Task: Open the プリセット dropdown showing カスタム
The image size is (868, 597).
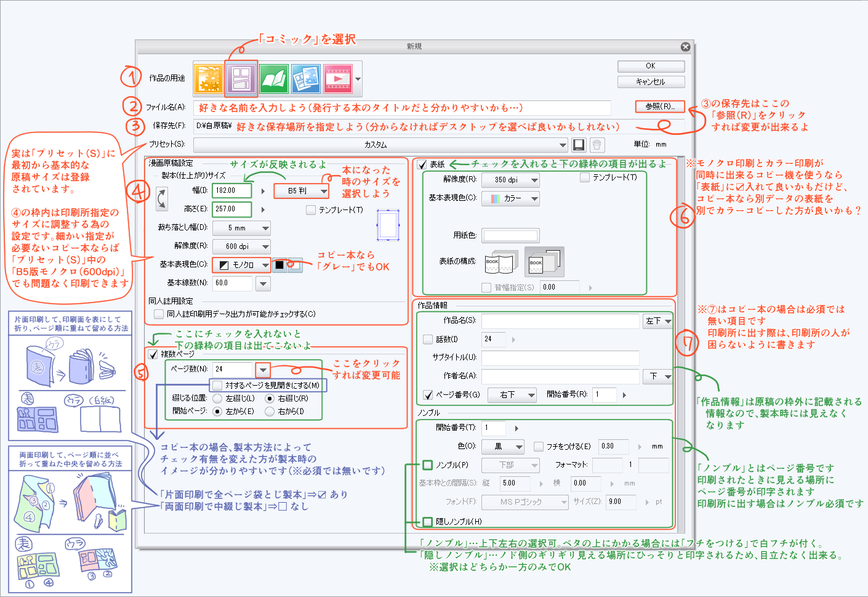Action: pos(380,145)
